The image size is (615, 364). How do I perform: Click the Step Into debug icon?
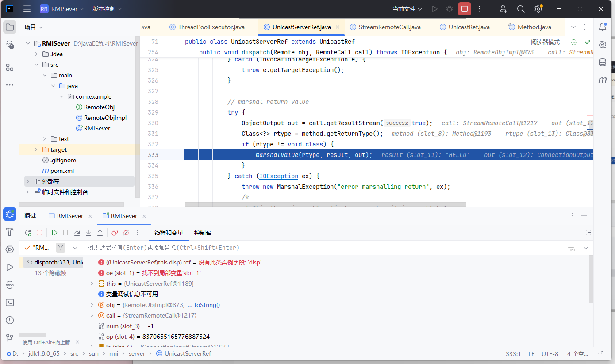pos(88,233)
